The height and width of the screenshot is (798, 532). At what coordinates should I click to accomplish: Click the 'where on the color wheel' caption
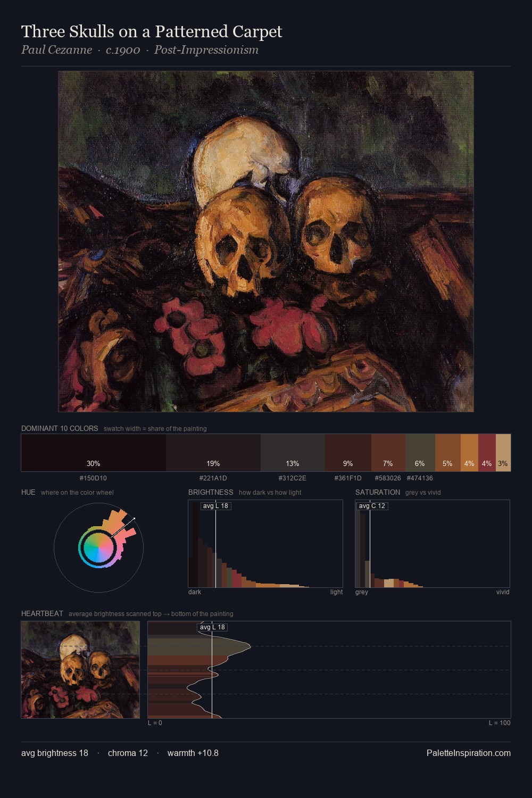[77, 493]
